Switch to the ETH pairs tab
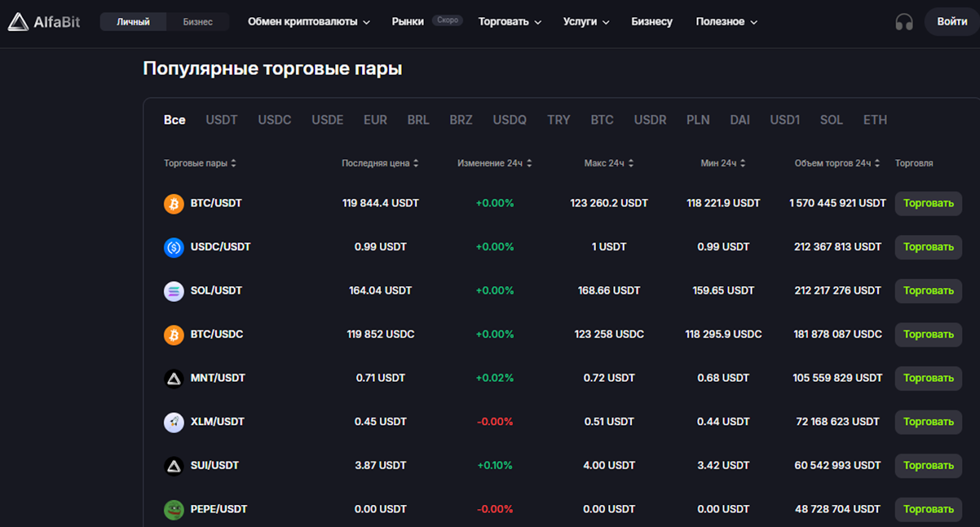Screen dimensions: 980x527 coord(875,120)
